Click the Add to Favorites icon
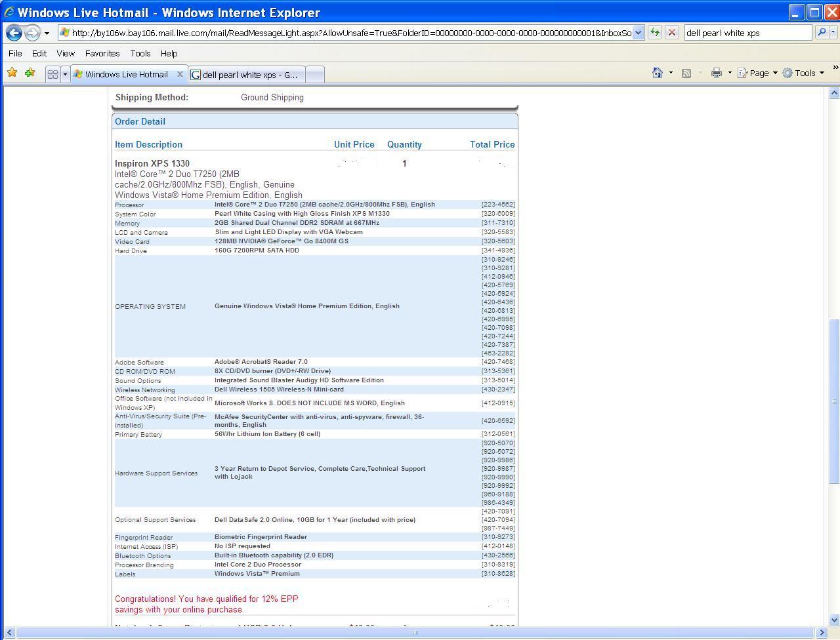The image size is (840, 640). (30, 73)
